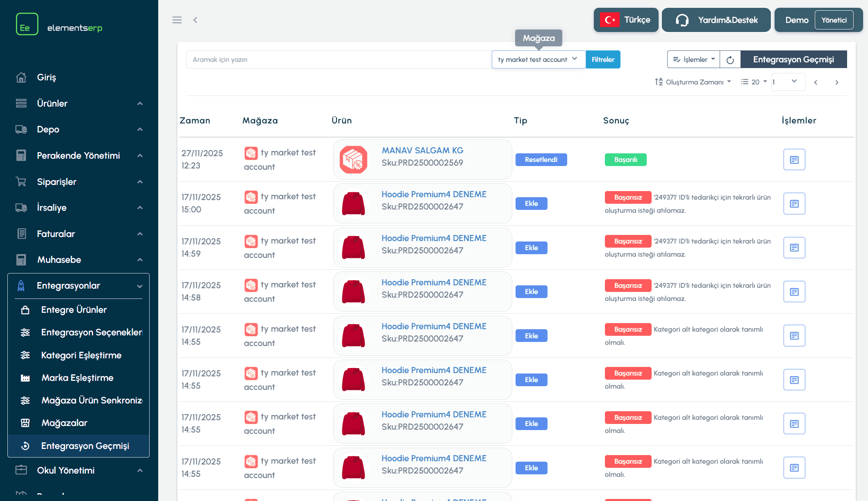Open details icon for MANAV SALGAM KG row

[794, 159]
